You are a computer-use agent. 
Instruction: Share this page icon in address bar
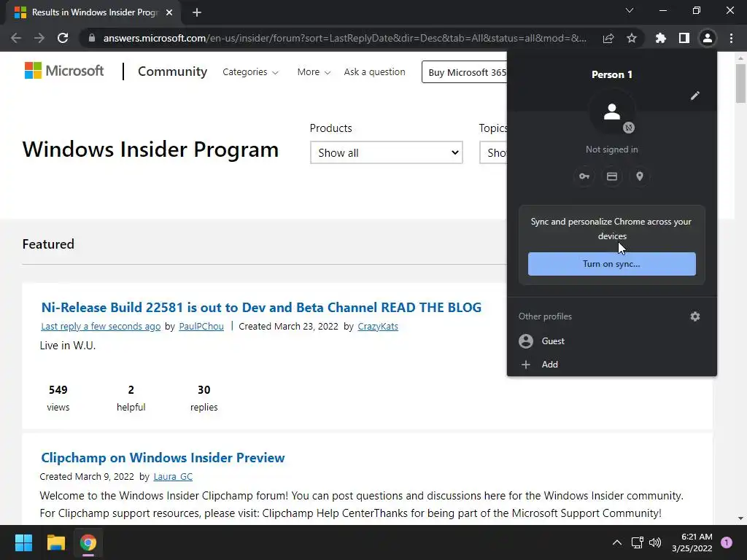(x=608, y=38)
